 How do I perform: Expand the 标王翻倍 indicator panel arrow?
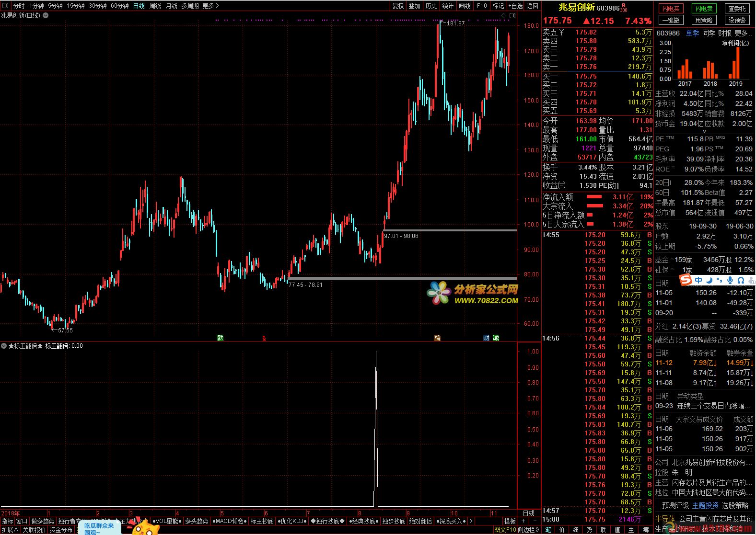coord(4,346)
